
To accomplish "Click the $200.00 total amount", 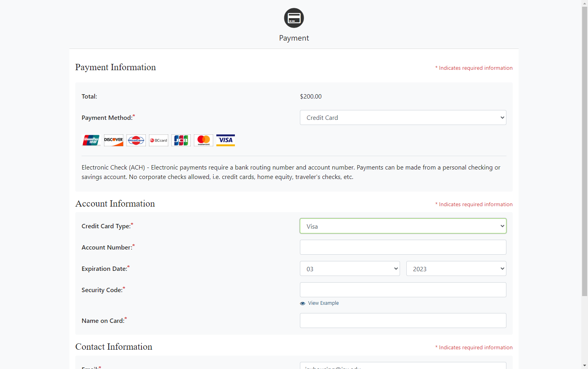I will coord(311,96).
